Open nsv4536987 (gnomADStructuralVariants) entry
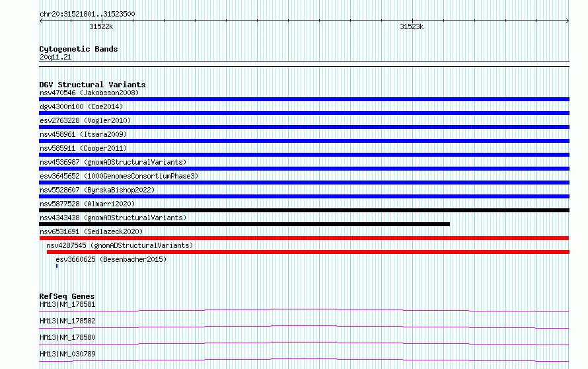 (113, 162)
